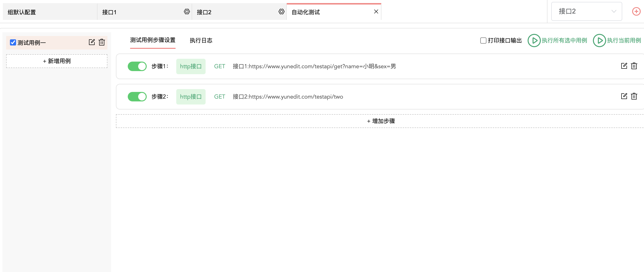Image resolution: width=644 pixels, height=272 pixels.
Task: Click + 增加步骤 button
Action: 380,121
